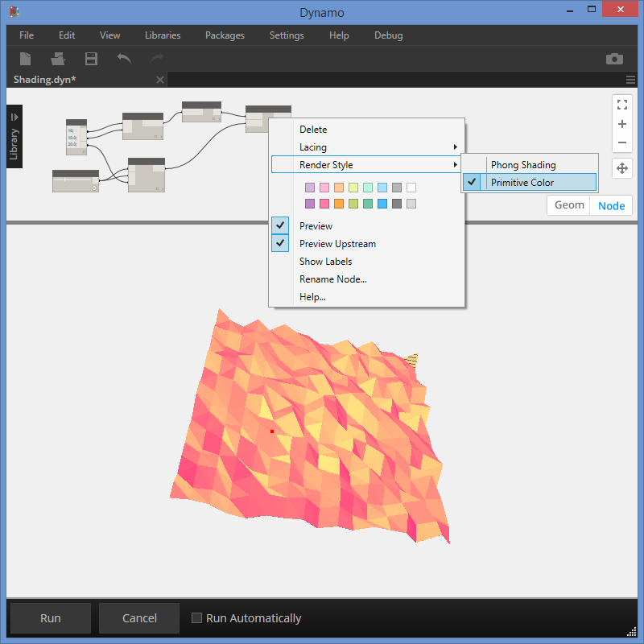Click the Undo arrow icon

[124, 58]
